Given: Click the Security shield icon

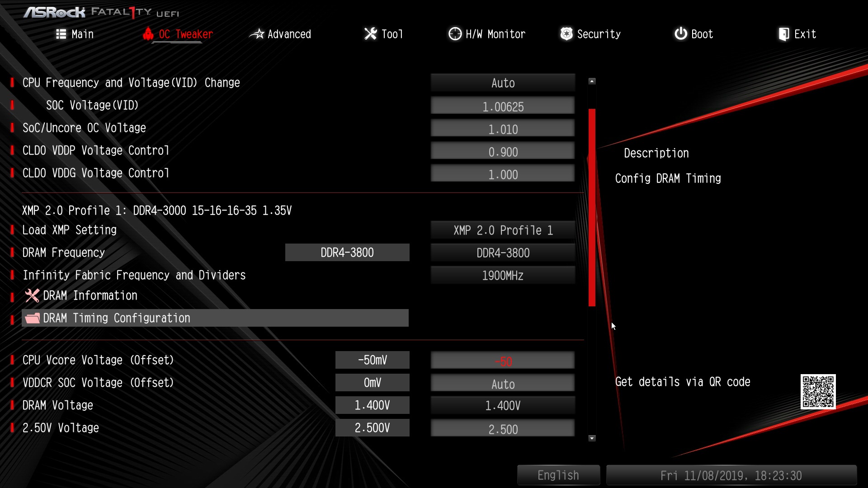Looking at the screenshot, I should (x=566, y=34).
